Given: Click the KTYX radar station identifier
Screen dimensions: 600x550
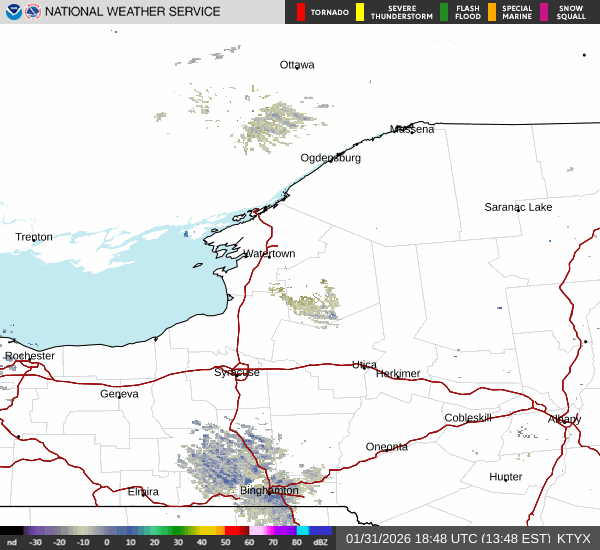Looking at the screenshot, I should point(574,538).
